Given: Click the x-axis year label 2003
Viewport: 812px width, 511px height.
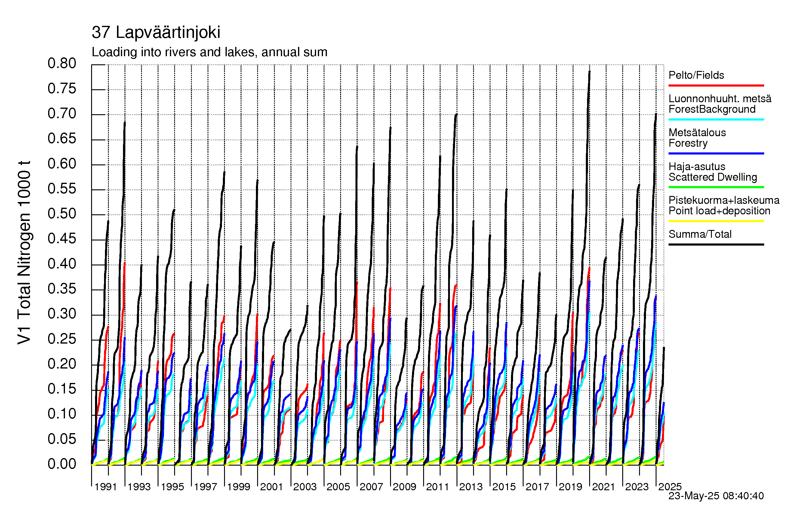Looking at the screenshot, I should 305,487.
